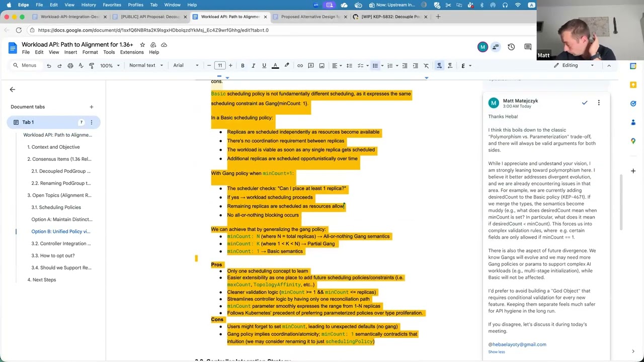Open spelling and grammar check
The width and height of the screenshot is (644, 362).
(80, 65)
